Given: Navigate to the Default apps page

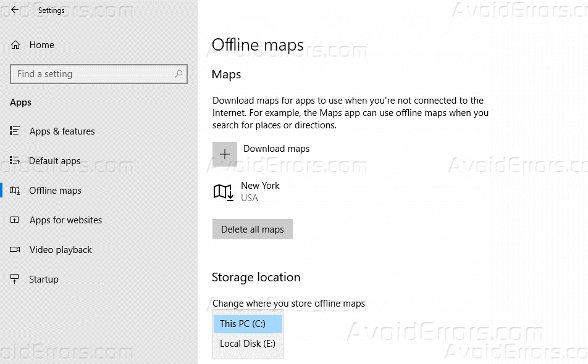Looking at the screenshot, I should pos(54,161).
